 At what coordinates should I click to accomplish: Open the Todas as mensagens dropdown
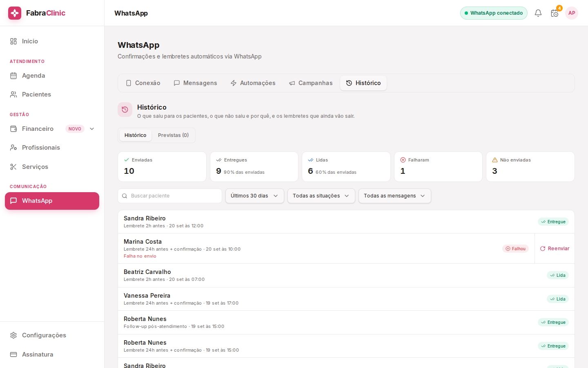[x=394, y=196]
